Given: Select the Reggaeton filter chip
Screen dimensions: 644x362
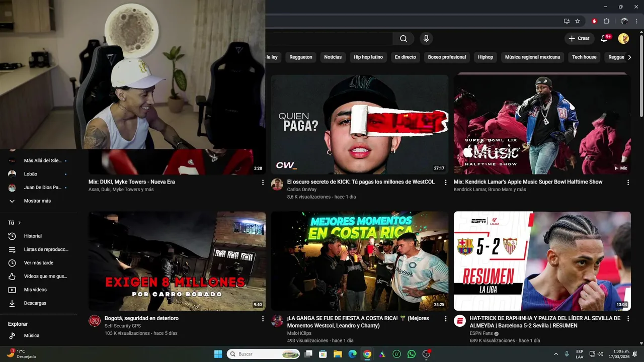Looking at the screenshot, I should (301, 57).
